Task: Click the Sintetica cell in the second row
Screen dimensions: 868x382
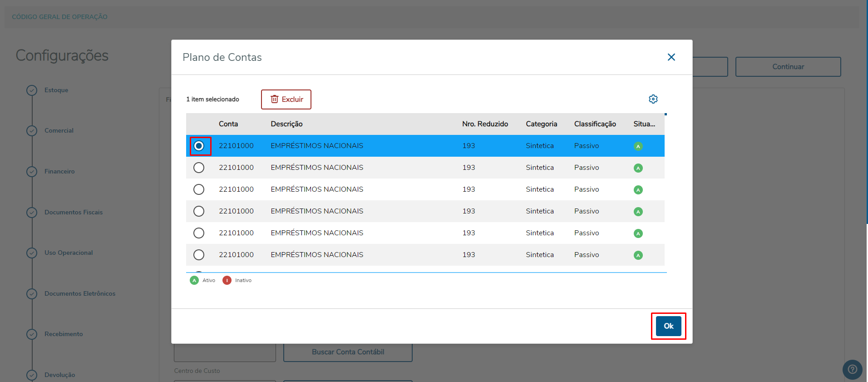Action: [540, 168]
